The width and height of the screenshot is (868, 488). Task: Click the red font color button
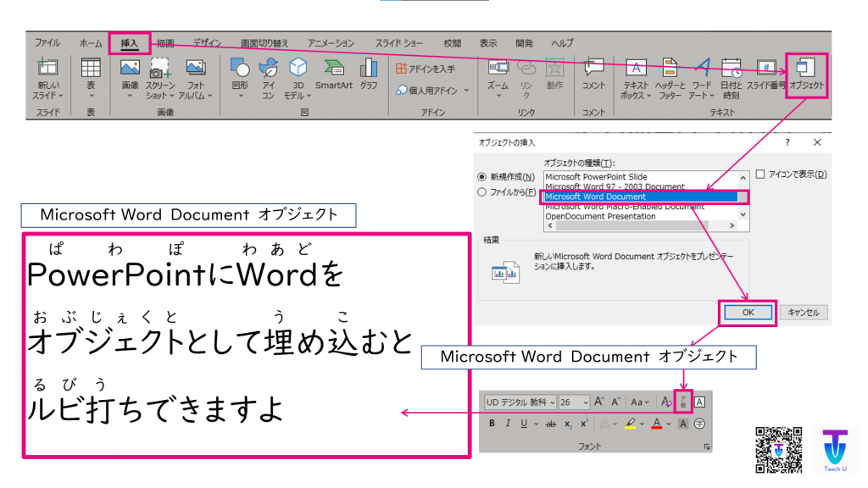point(657,424)
